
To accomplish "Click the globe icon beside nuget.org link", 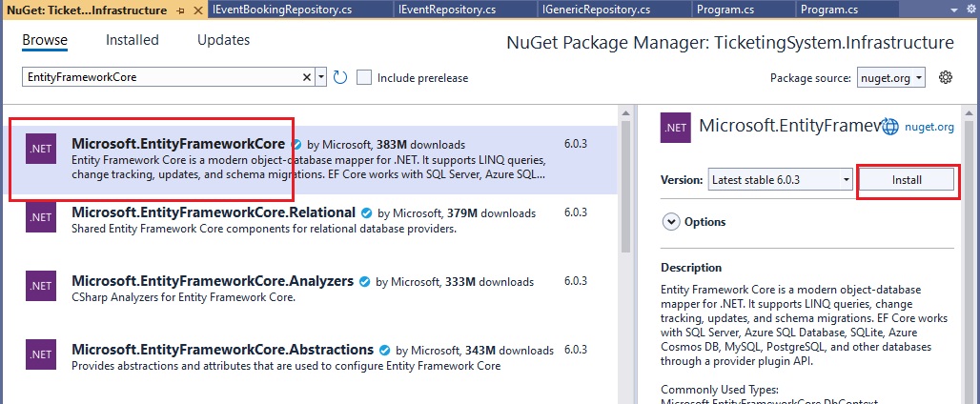I will tap(890, 127).
